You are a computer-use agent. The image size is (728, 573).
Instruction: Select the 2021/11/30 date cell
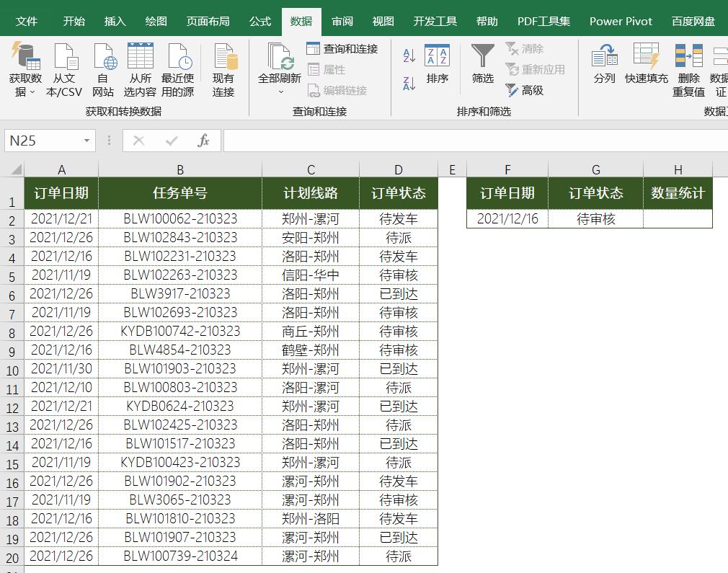click(61, 369)
